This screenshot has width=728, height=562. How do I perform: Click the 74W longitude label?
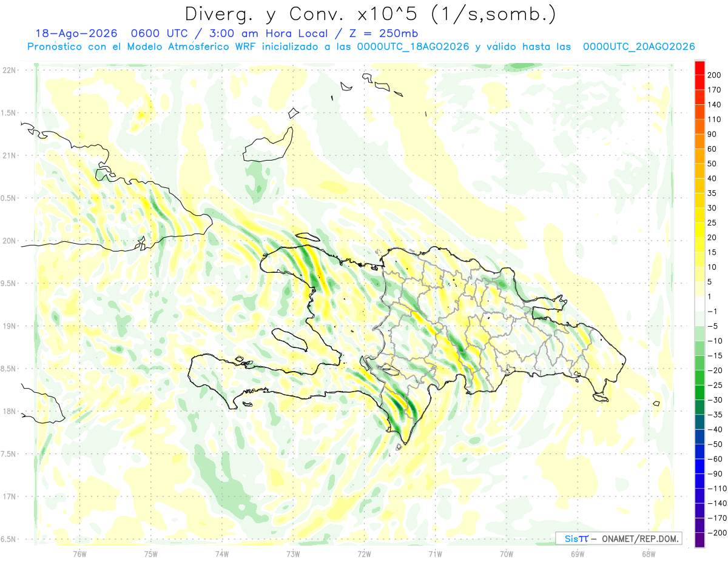pos(222,554)
